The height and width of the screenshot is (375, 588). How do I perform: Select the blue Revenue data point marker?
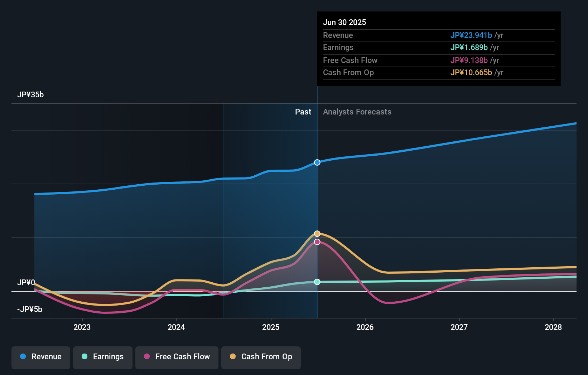317,162
